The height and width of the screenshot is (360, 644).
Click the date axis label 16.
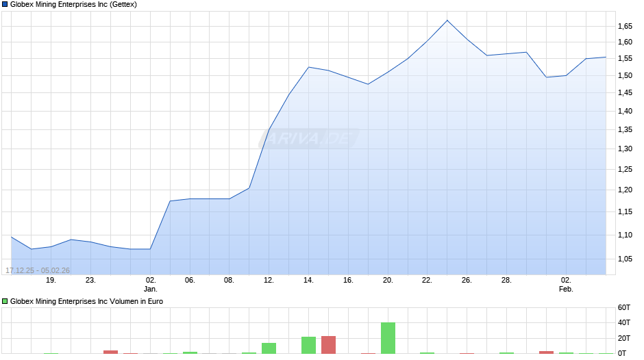click(348, 281)
